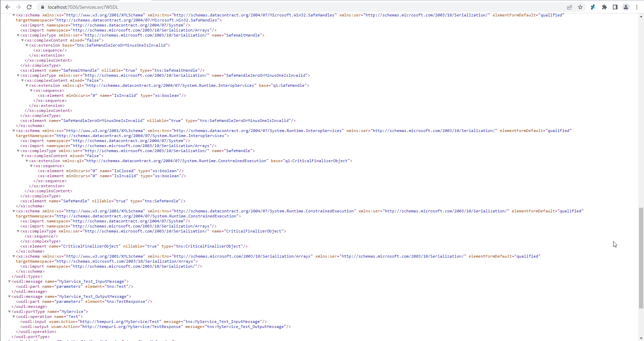Collapse the Serialization/Arrays xs:schema node

tap(14, 256)
